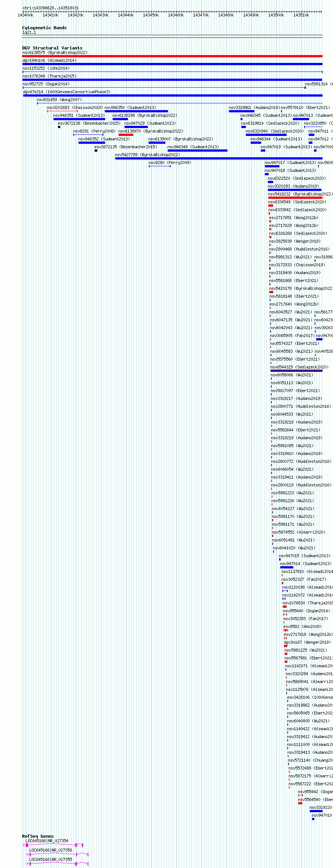Click nsv947017 (Sudmant2013) label
This screenshot has width=333, height=868.
[x=290, y=163]
